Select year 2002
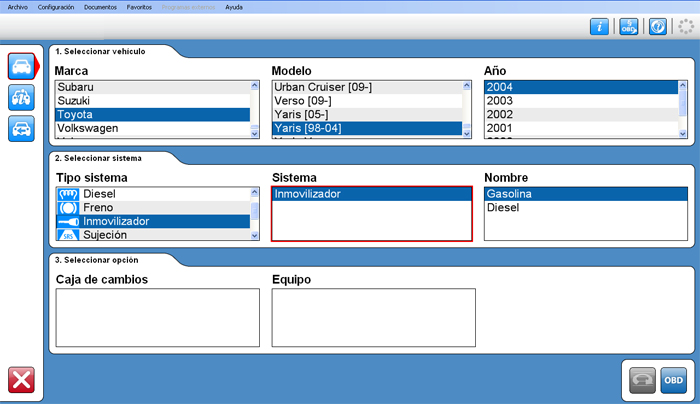This screenshot has height=404, width=700. coord(581,114)
